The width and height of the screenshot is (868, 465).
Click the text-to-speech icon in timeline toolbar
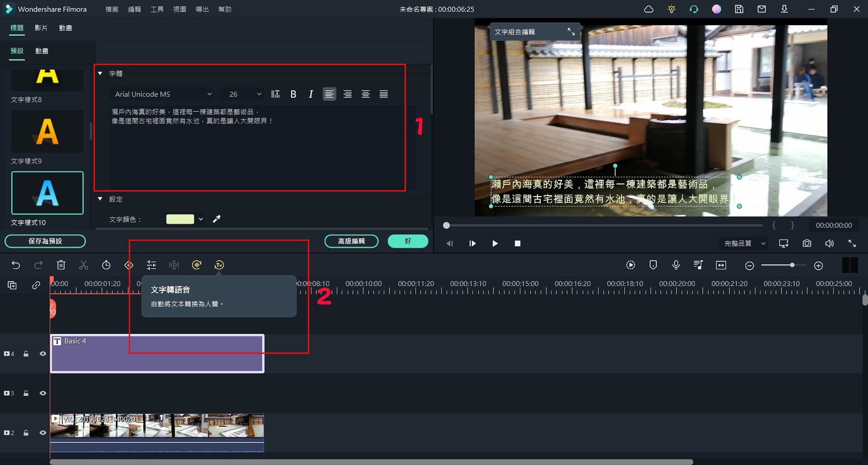coord(219,265)
